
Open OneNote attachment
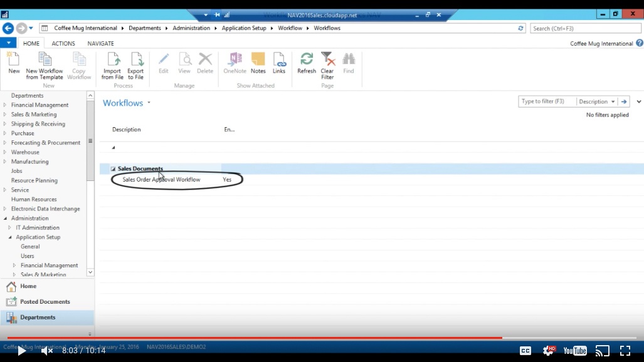tap(235, 63)
